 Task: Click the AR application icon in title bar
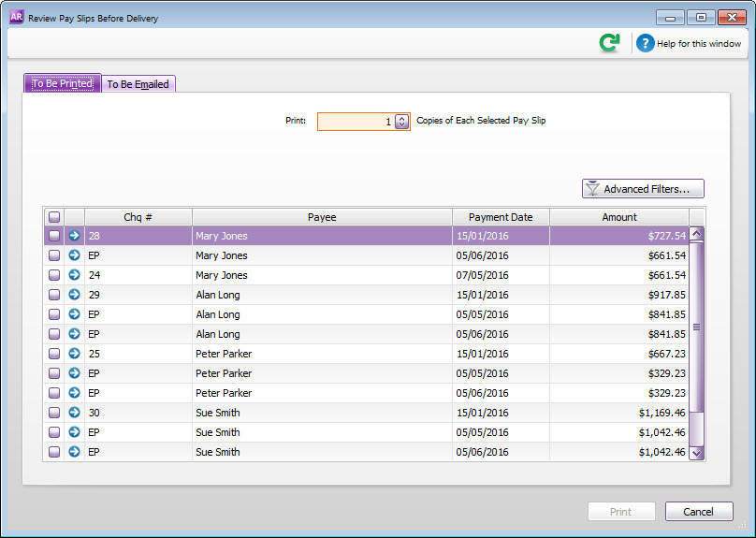click(16, 17)
